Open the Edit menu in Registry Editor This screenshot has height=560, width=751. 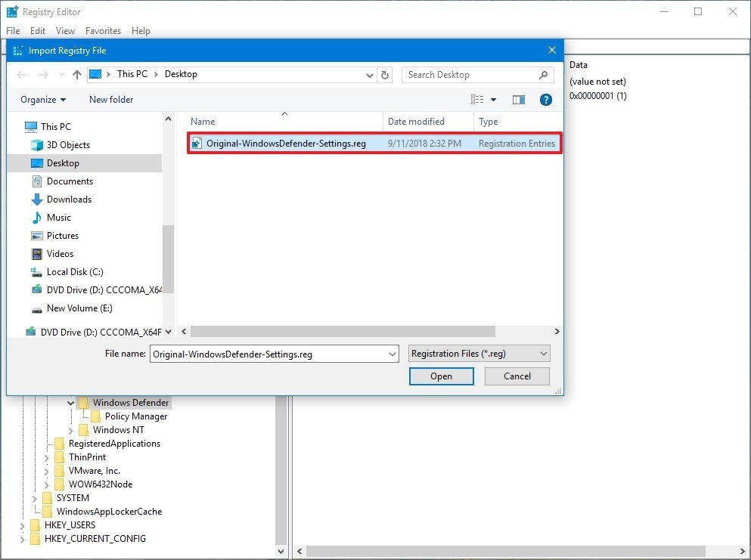click(x=37, y=31)
